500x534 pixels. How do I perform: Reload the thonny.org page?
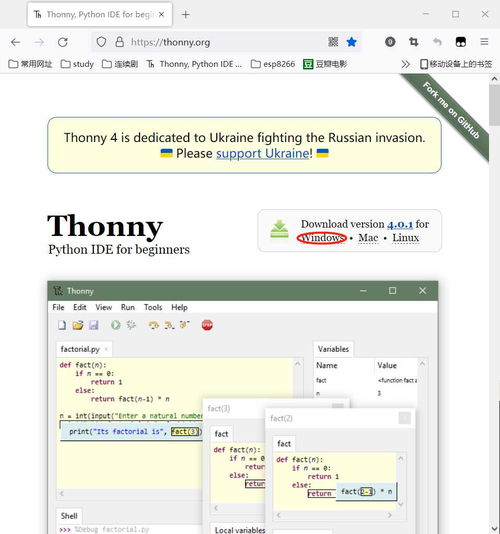[63, 42]
